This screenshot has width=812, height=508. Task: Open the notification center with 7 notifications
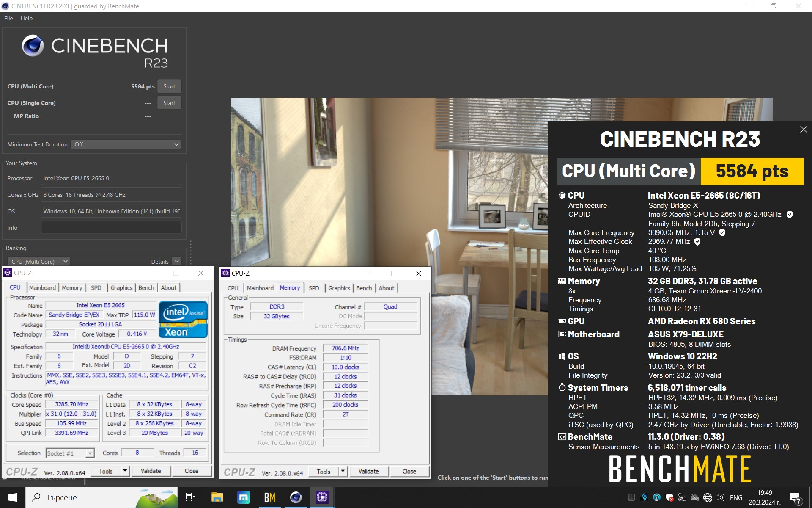click(x=796, y=498)
